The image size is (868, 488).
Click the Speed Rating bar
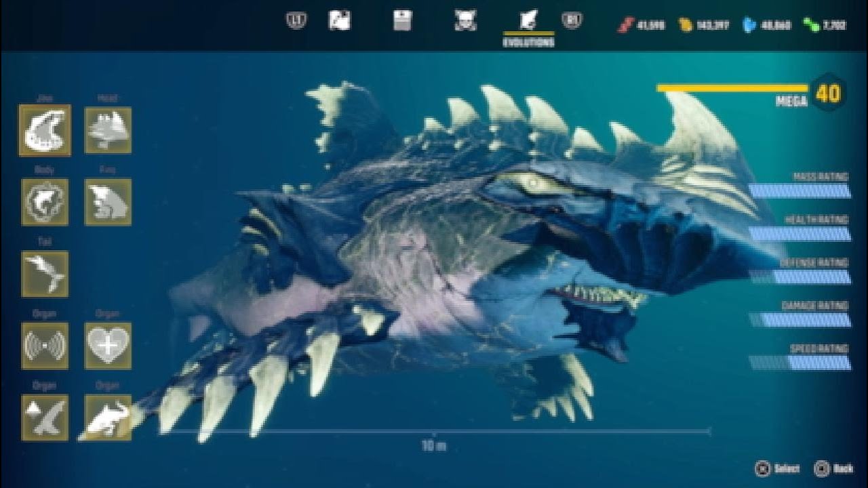point(800,363)
